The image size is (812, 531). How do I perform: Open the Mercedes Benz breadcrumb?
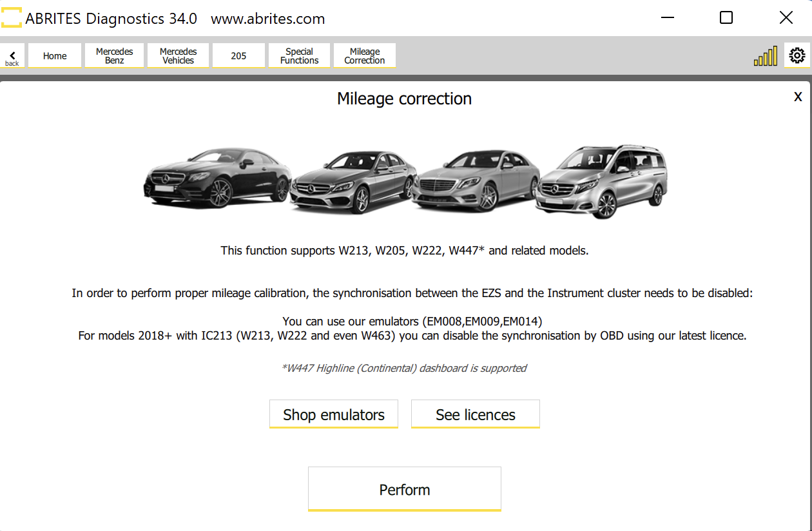click(x=115, y=55)
